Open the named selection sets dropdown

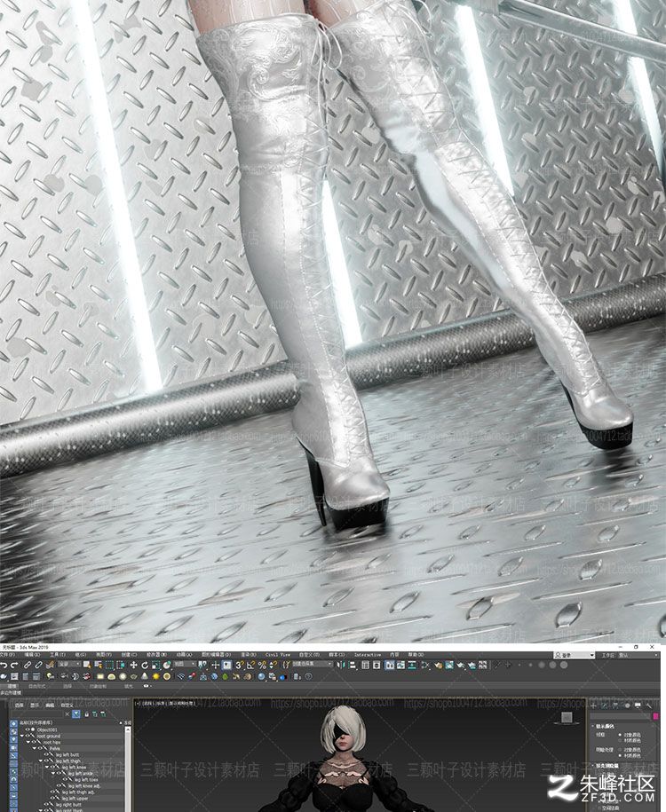pyautogui.click(x=313, y=665)
